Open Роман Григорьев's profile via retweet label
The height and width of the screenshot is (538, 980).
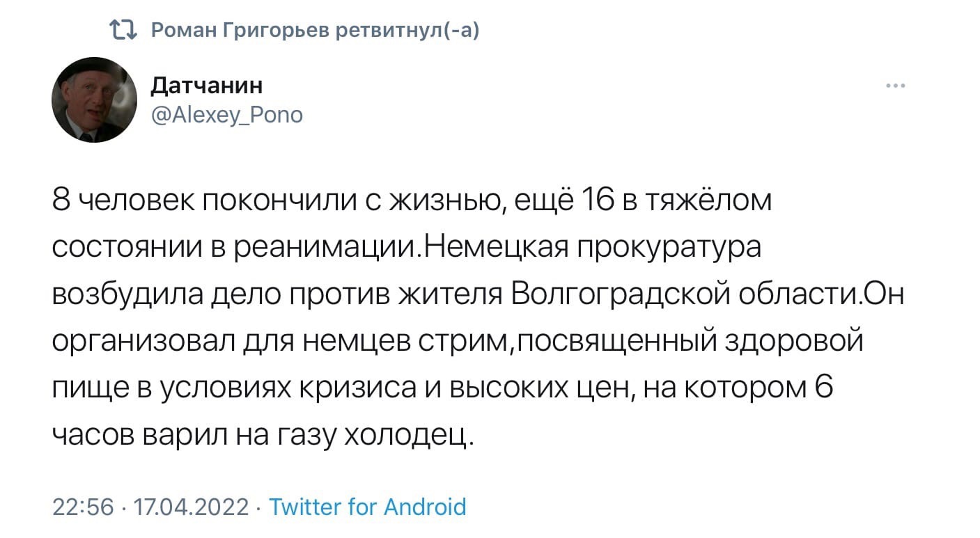pos(315,29)
